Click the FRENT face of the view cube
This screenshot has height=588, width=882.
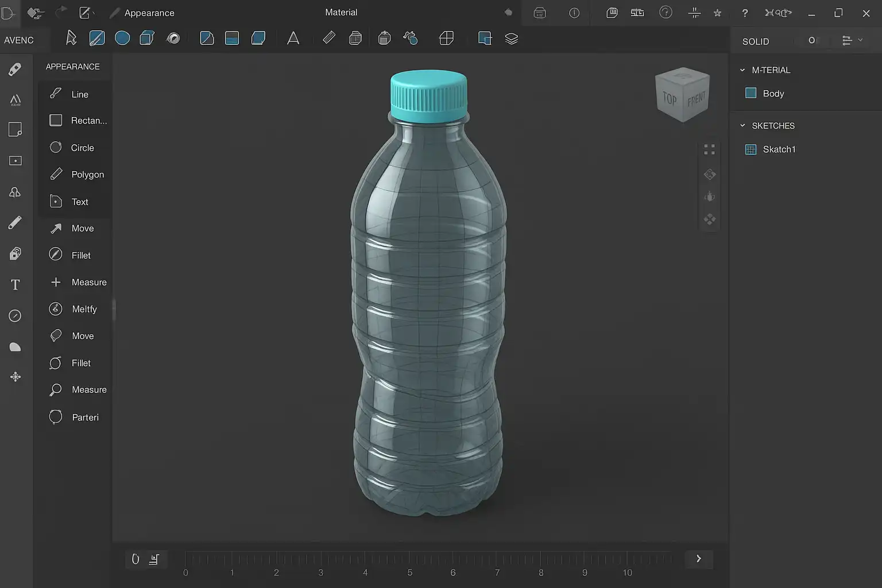click(696, 99)
